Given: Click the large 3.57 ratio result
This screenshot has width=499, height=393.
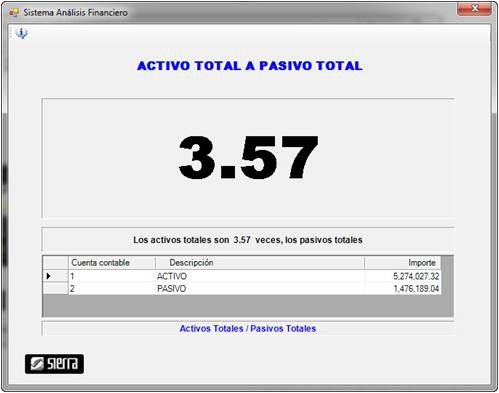Looking at the screenshot, I should (x=248, y=158).
